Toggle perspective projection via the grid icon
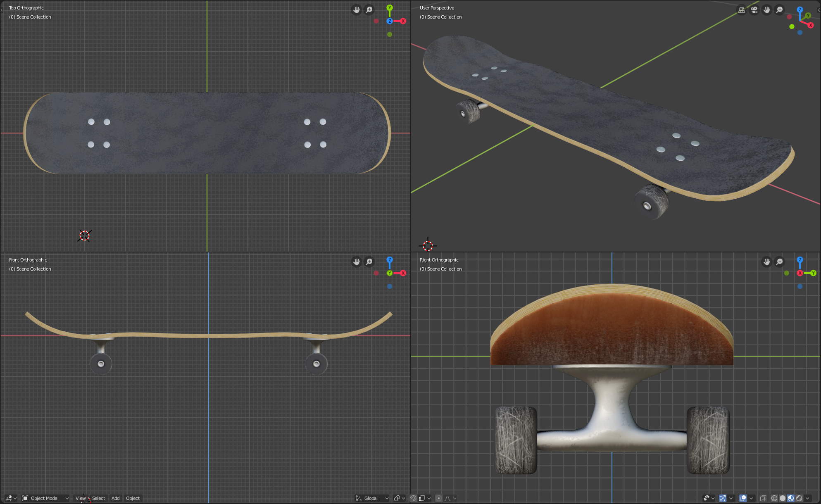Image resolution: width=821 pixels, height=504 pixels. pyautogui.click(x=742, y=10)
